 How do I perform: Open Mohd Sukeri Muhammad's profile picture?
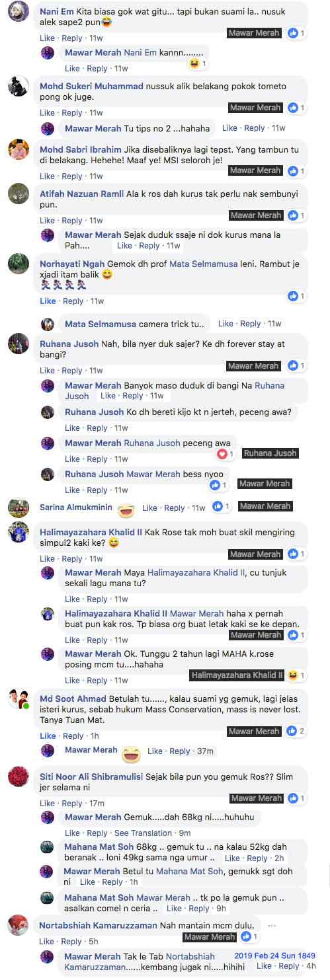click(x=18, y=87)
